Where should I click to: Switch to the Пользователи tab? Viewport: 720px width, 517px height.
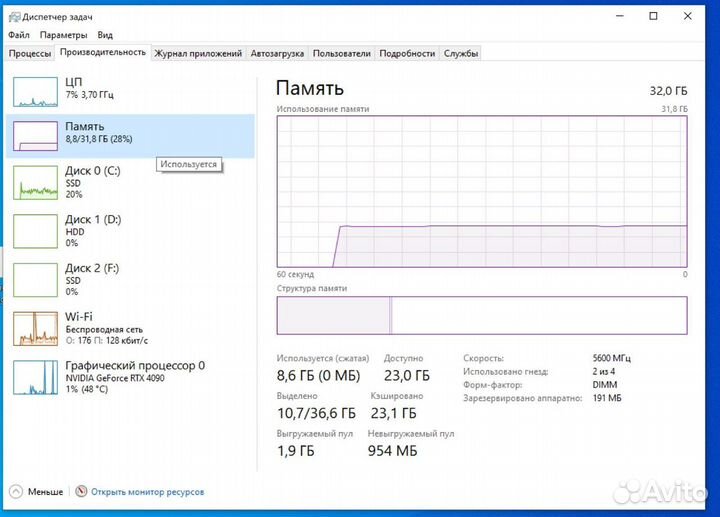click(x=342, y=53)
